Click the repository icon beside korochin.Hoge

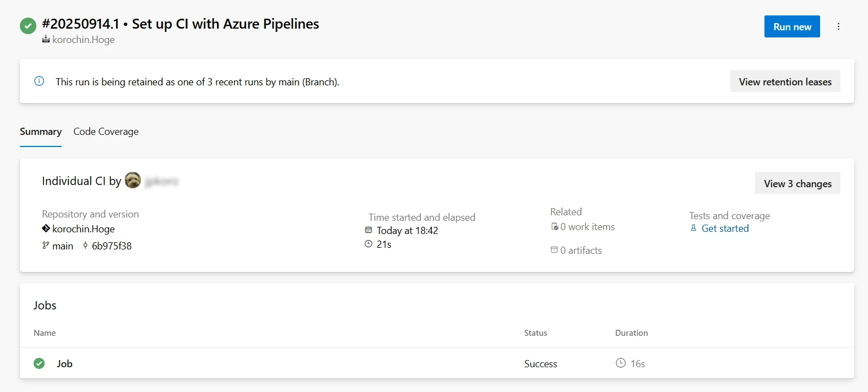(46, 228)
